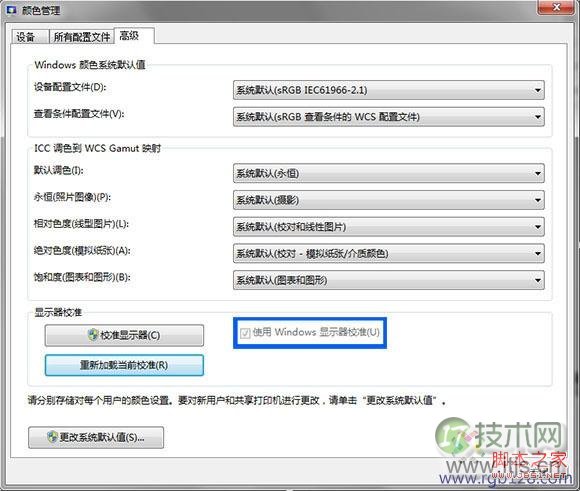Click shield icon on 校准显示器 button
The width and height of the screenshot is (580, 491).
coord(93,335)
